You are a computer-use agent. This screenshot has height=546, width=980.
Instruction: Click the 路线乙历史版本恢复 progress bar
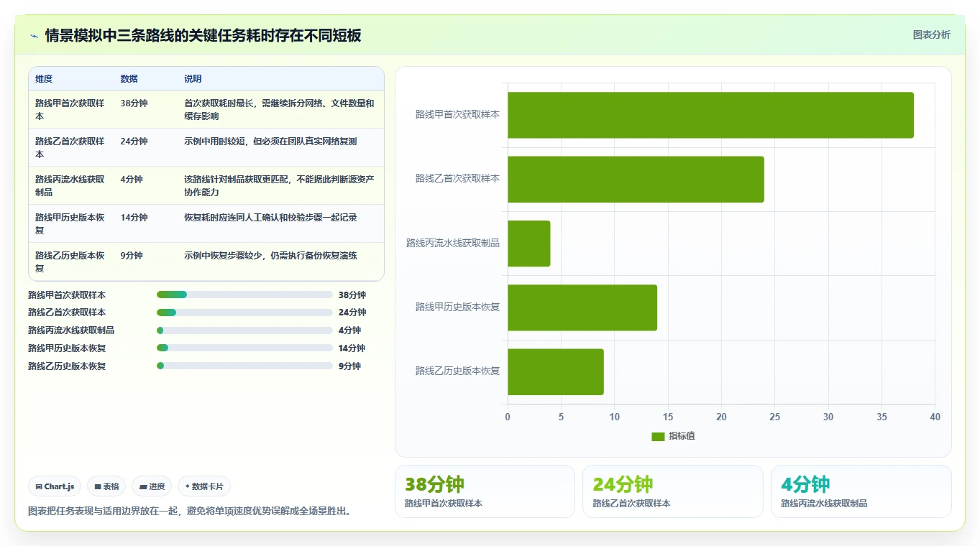244,366
